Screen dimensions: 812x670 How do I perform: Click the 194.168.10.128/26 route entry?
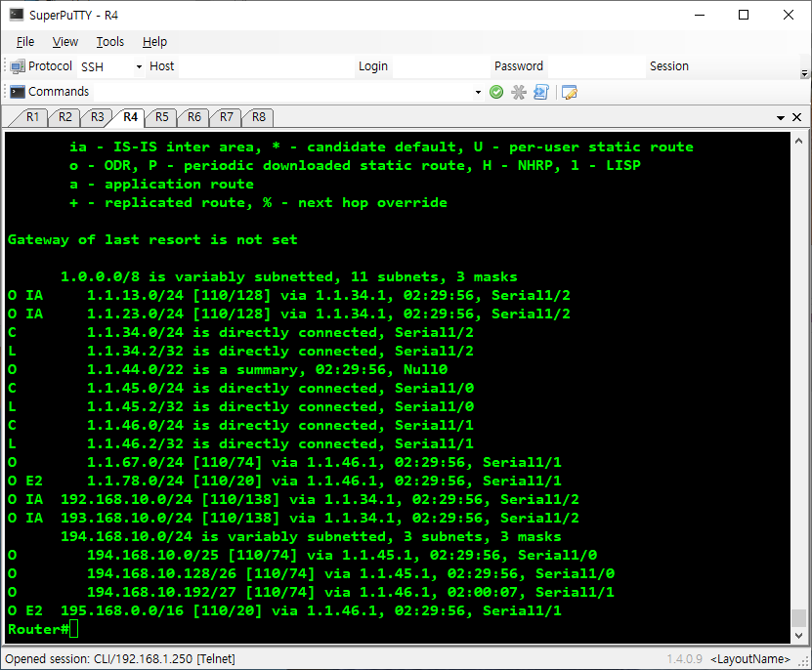(x=311, y=573)
